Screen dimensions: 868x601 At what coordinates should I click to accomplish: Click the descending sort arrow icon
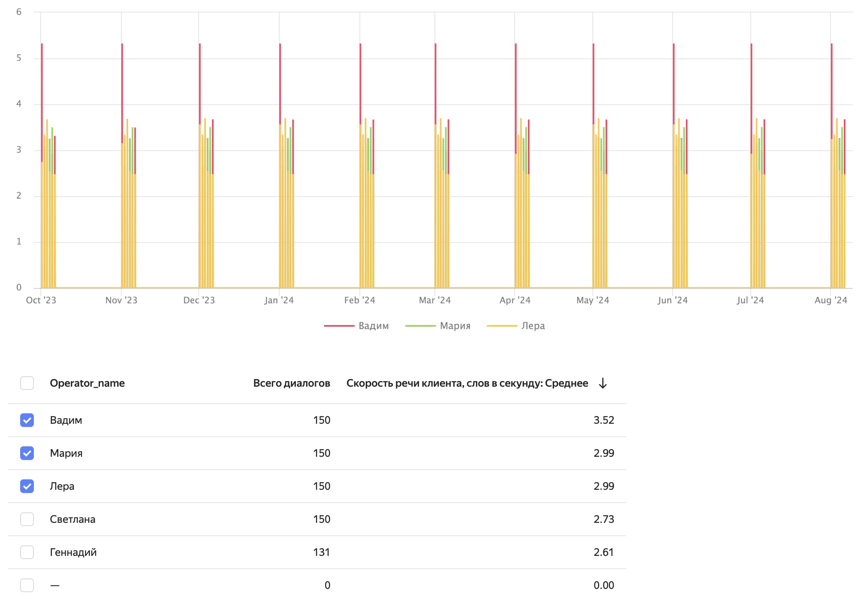point(602,383)
